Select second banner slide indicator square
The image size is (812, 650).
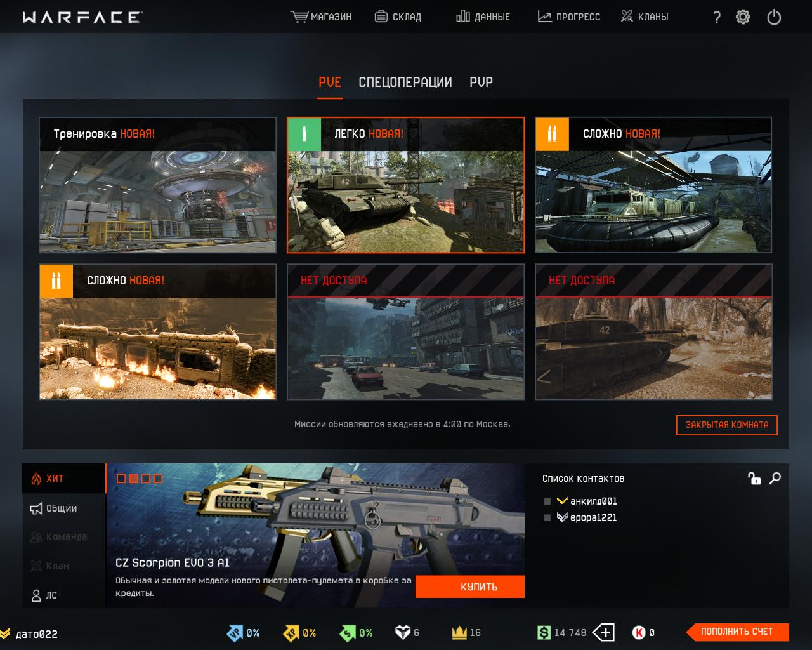pyautogui.click(x=133, y=479)
